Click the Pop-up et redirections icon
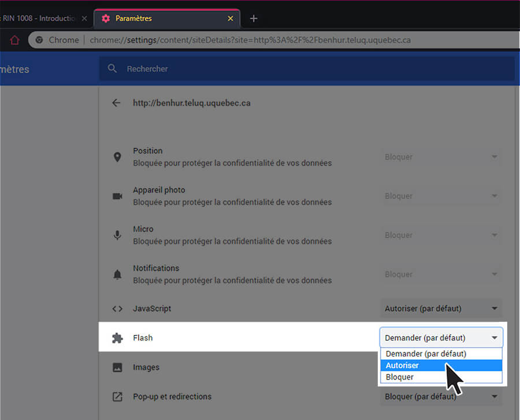The image size is (520, 420). pyautogui.click(x=117, y=397)
